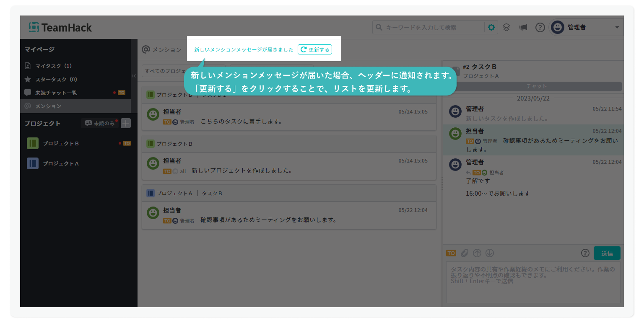Select 未読チャット一覧 in the sidebar

click(56, 93)
